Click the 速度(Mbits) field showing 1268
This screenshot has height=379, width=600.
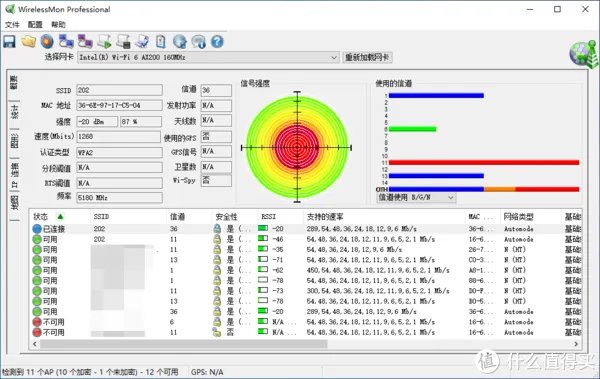119,136
